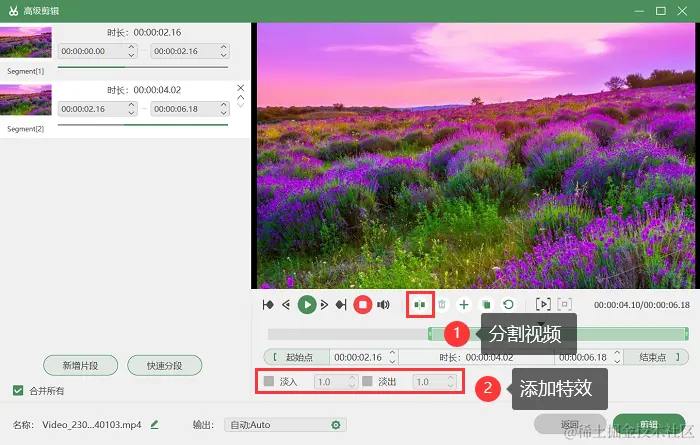Image resolution: width=700 pixels, height=445 pixels.
Task: Set end point with 结束点 button
Action: 656,357
